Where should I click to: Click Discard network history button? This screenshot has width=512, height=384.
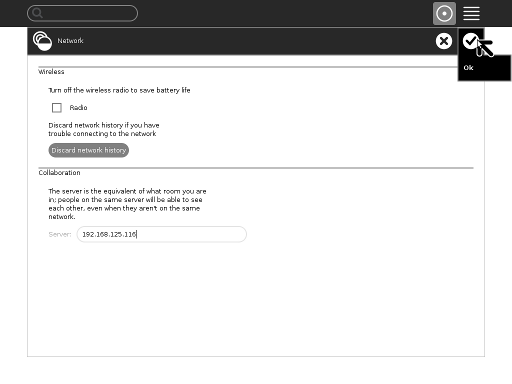(x=89, y=150)
